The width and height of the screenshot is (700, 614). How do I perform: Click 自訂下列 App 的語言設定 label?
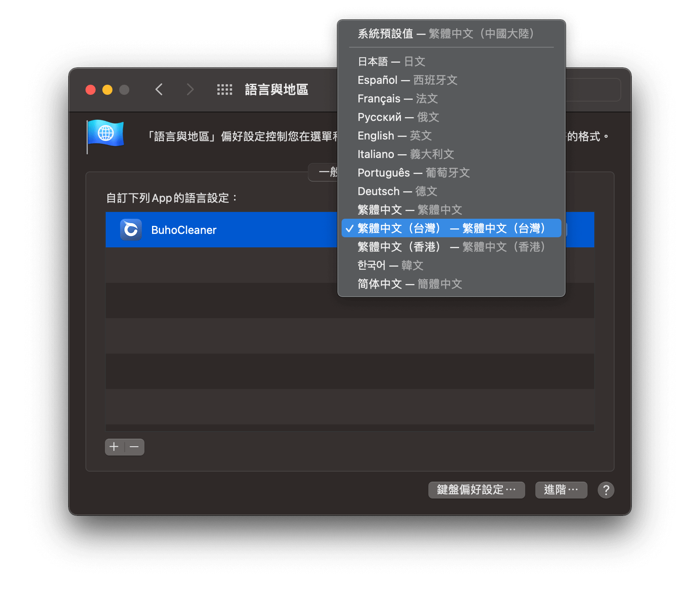click(171, 198)
